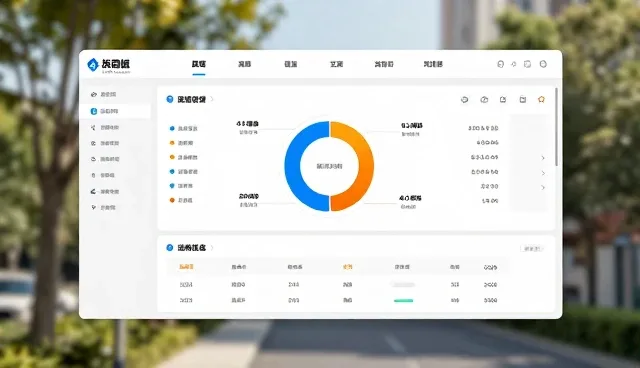Open the first header icon at top right
The image size is (640, 368).
pos(500,64)
